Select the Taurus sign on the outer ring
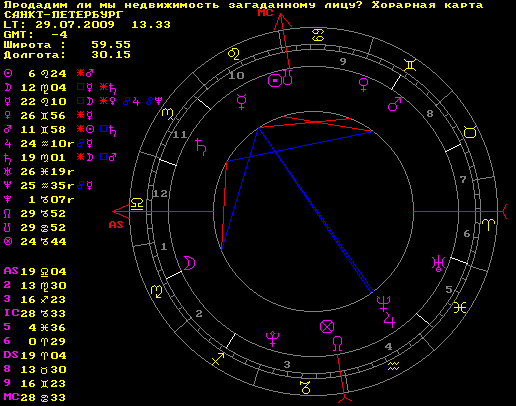516x406 pixels. tap(470, 132)
